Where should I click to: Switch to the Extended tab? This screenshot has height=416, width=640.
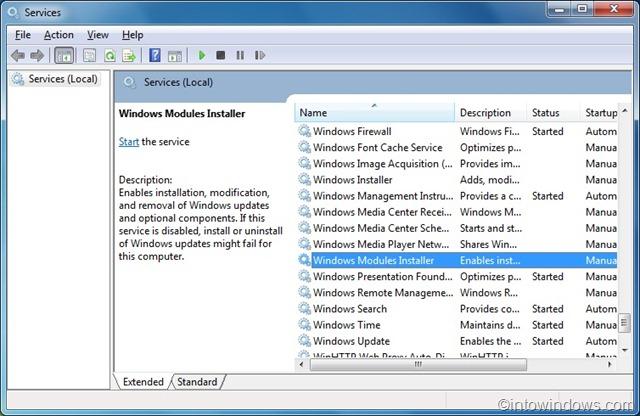(x=143, y=382)
